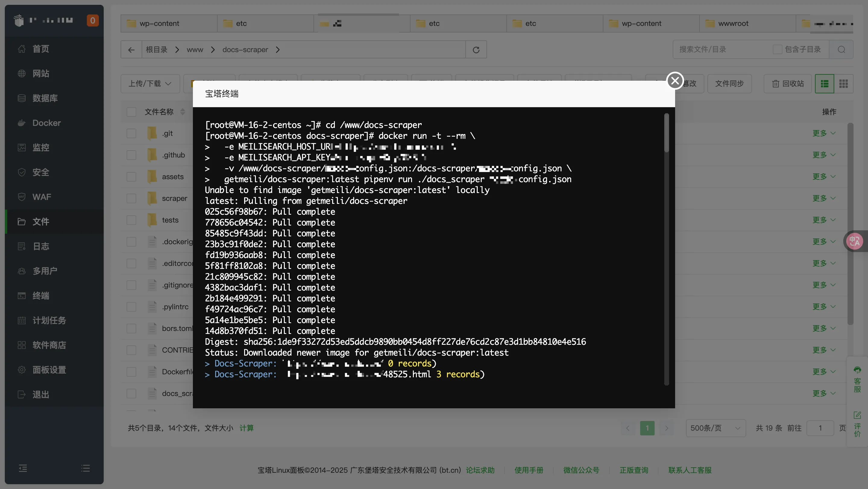Open the 首页 home page in sidebar
This screenshot has height=489, width=868.
[x=54, y=49]
